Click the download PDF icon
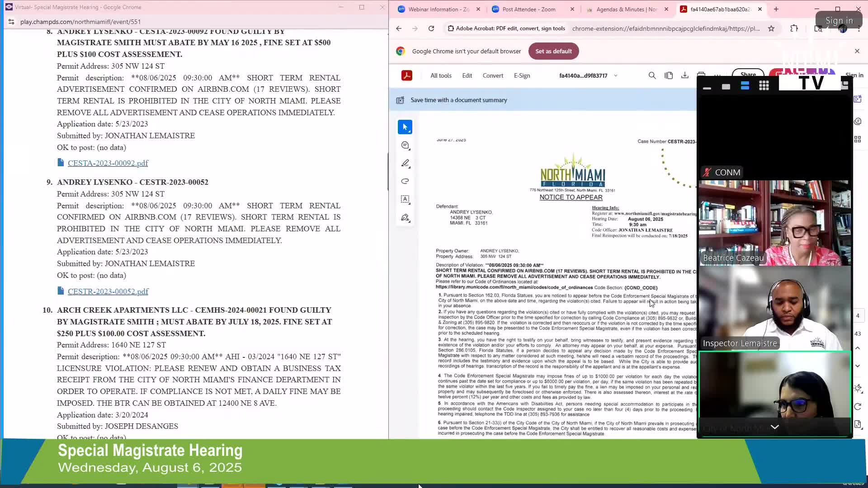This screenshot has width=868, height=488. [x=685, y=75]
